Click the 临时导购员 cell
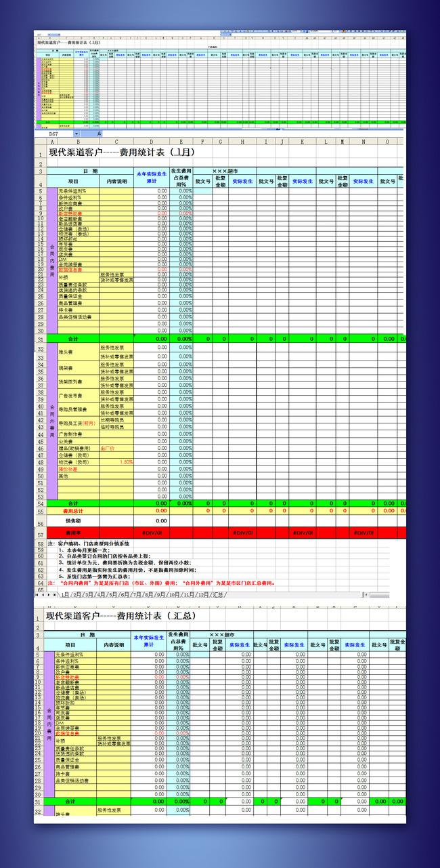 (116, 427)
